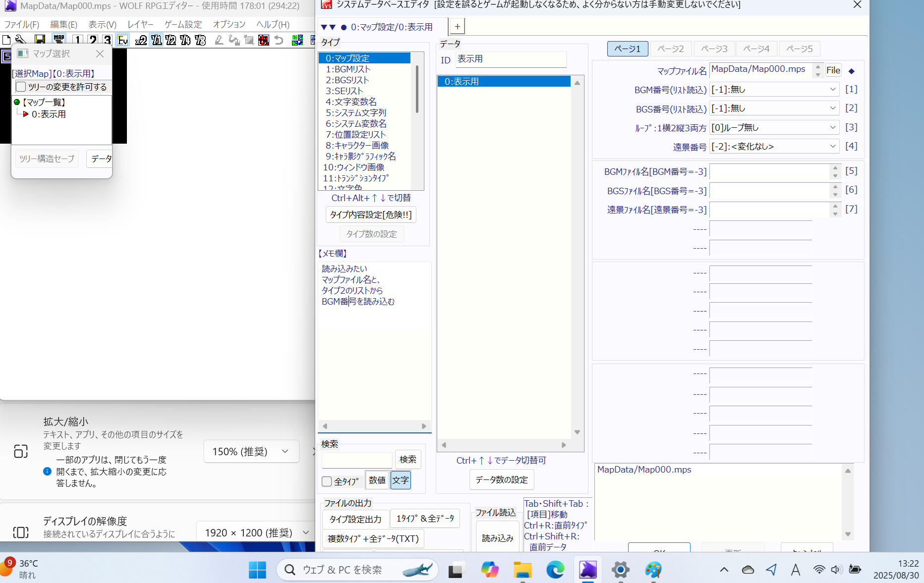
Task: Click the new map blank page icon
Action: 6,40
